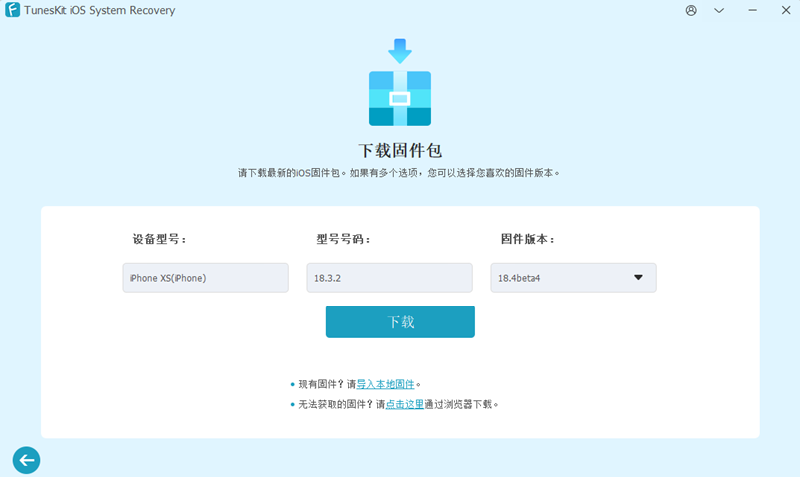Follow the 点击这里 browser download link

pos(406,405)
